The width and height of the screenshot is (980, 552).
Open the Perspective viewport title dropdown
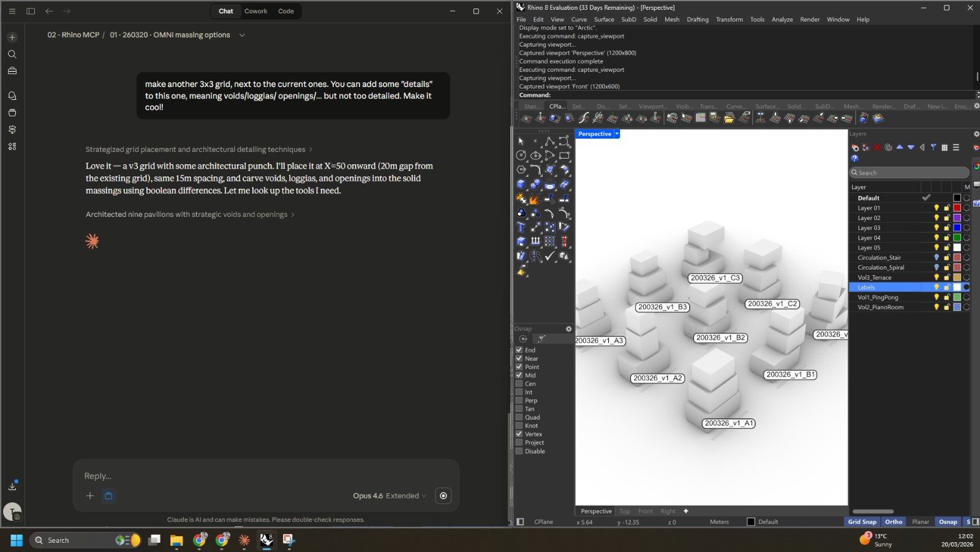(x=616, y=134)
